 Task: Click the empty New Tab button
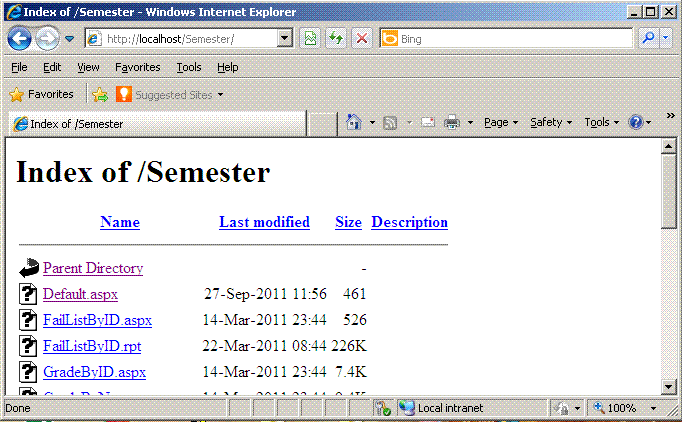pyautogui.click(x=321, y=124)
